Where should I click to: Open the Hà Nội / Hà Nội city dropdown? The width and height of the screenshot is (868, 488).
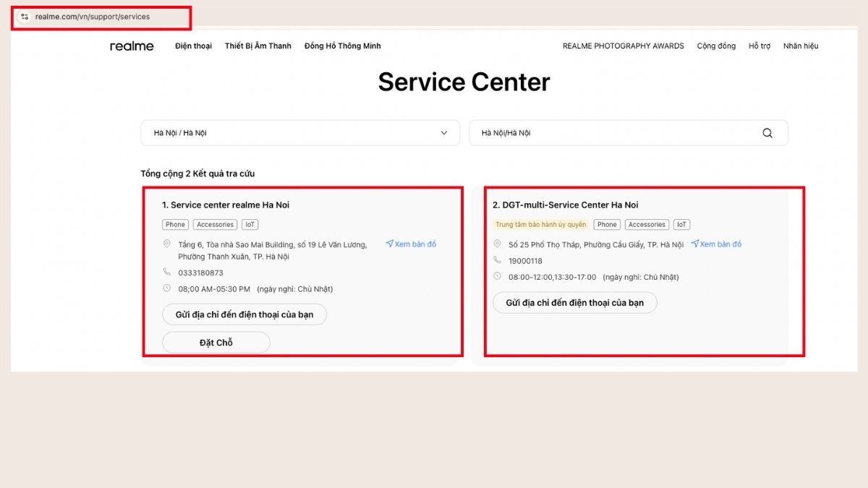point(300,133)
